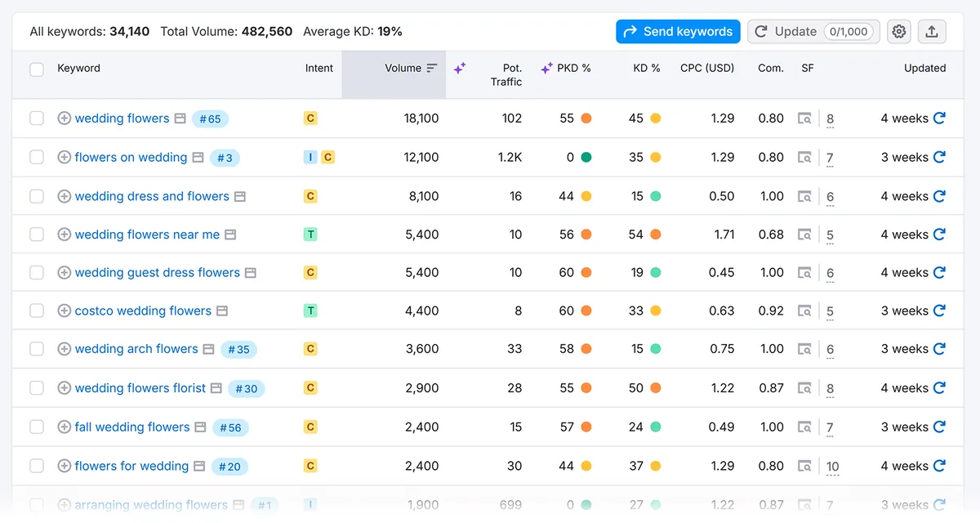Screen dimensions: 980x523
Task: Sort by Updated column header
Action: click(924, 69)
